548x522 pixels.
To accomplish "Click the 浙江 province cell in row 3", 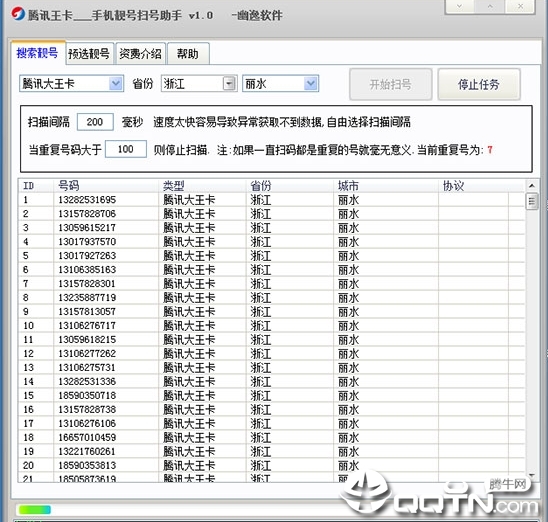I will pyautogui.click(x=261, y=228).
